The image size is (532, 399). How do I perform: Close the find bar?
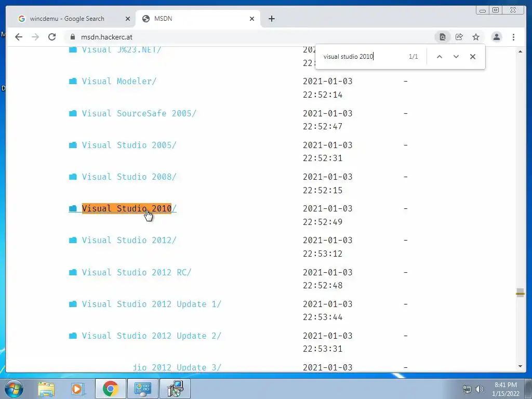click(x=473, y=57)
